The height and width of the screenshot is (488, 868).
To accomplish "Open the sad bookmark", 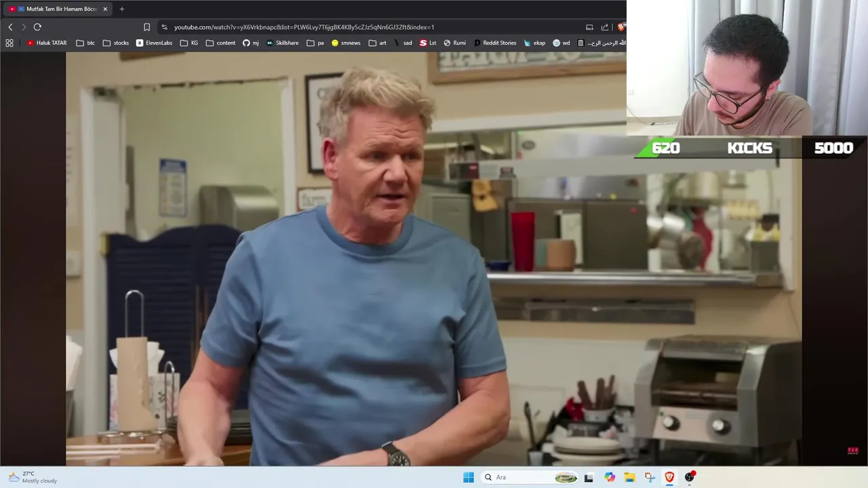I will 403,43.
